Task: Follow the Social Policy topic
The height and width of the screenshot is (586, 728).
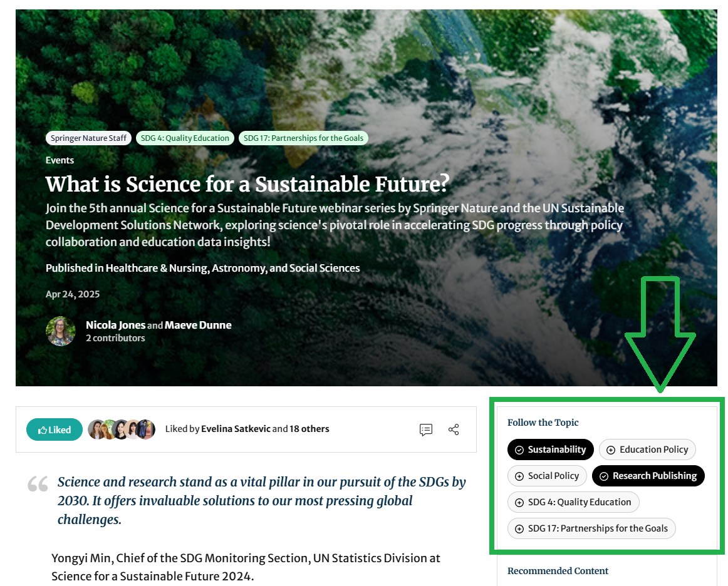Action: (x=547, y=476)
